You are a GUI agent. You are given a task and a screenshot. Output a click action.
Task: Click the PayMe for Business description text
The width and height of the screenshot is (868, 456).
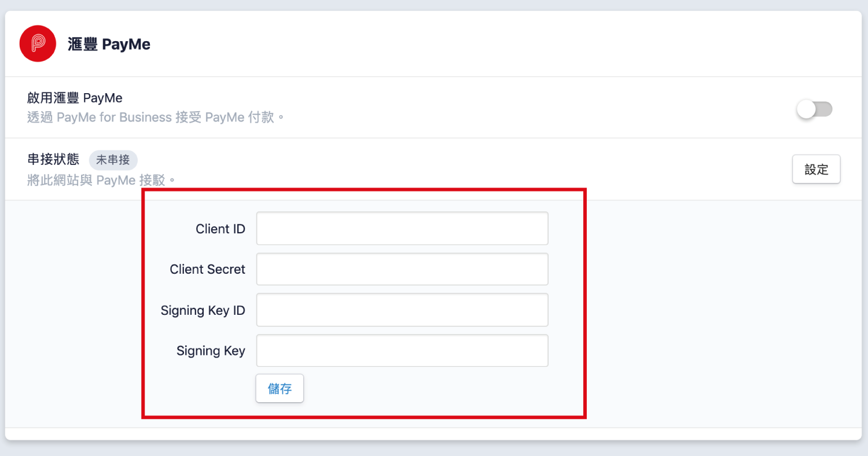(x=156, y=117)
